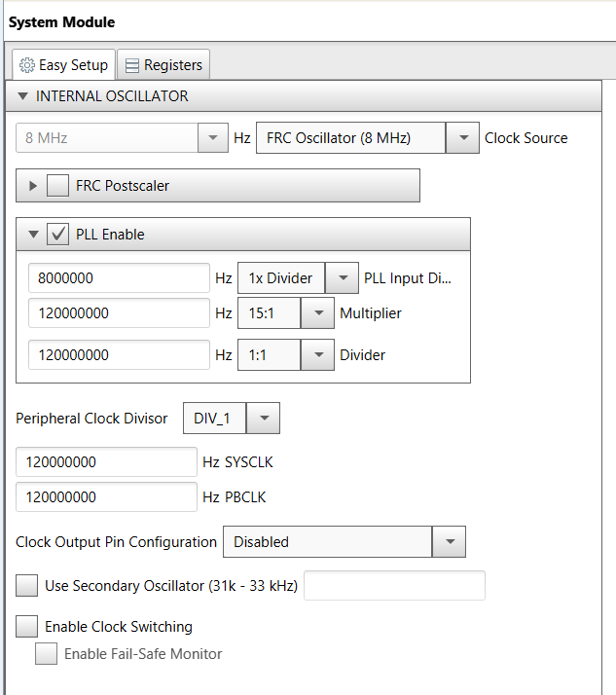
Task: Uncheck the PLL Enable checkbox
Action: pos(58,234)
